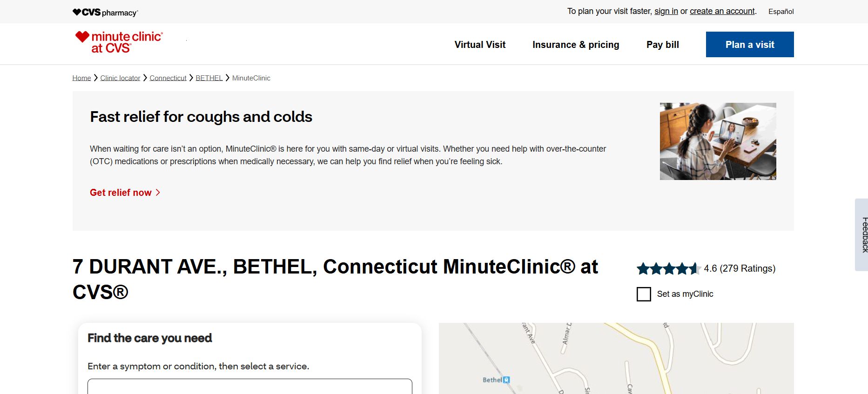
Task: Click the star rating icons
Action: pyautogui.click(x=668, y=268)
